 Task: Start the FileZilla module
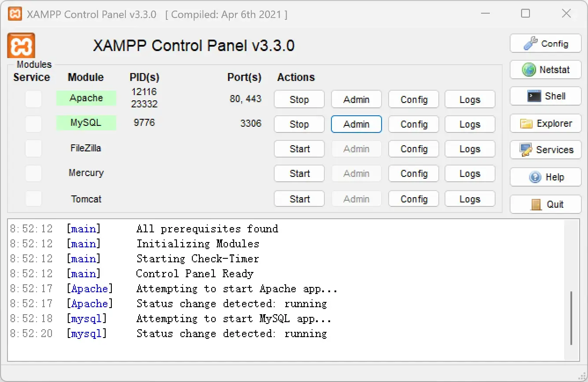[x=299, y=149]
